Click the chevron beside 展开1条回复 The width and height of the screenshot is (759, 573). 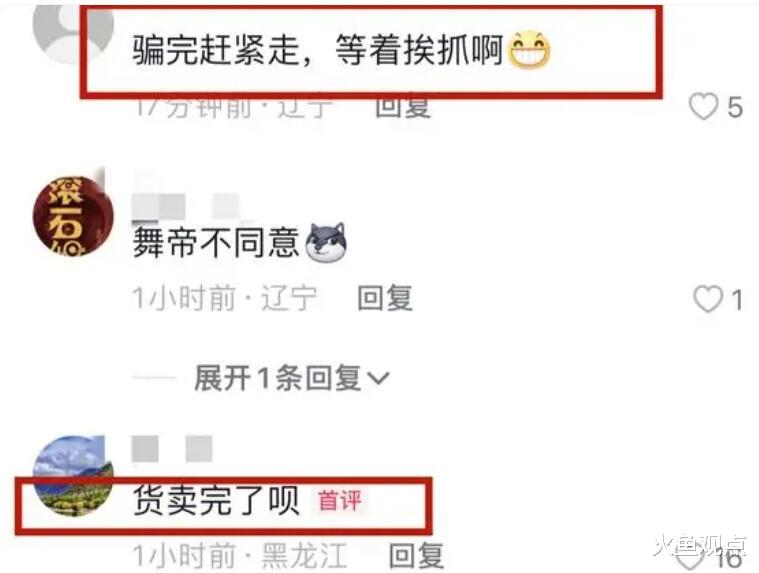point(379,378)
